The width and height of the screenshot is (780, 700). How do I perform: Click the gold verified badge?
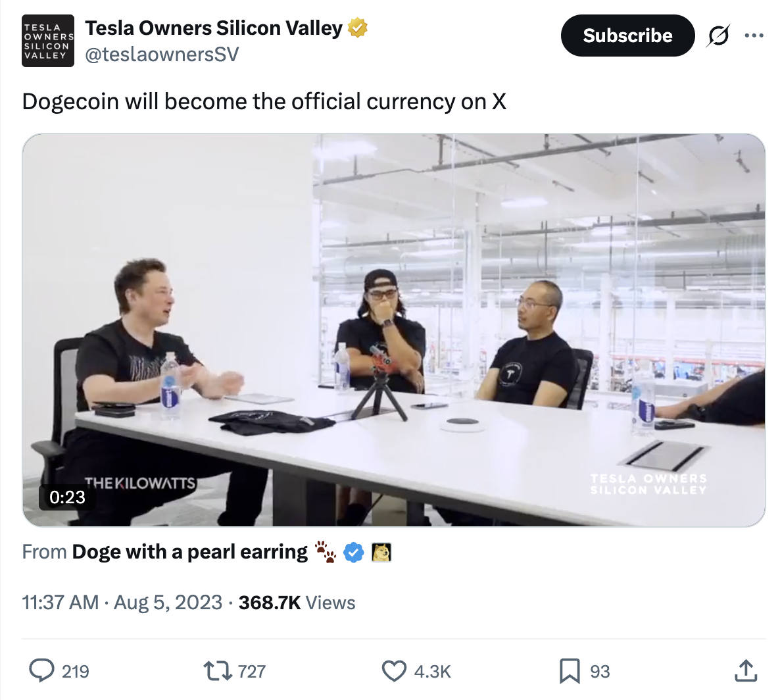pyautogui.click(x=357, y=28)
